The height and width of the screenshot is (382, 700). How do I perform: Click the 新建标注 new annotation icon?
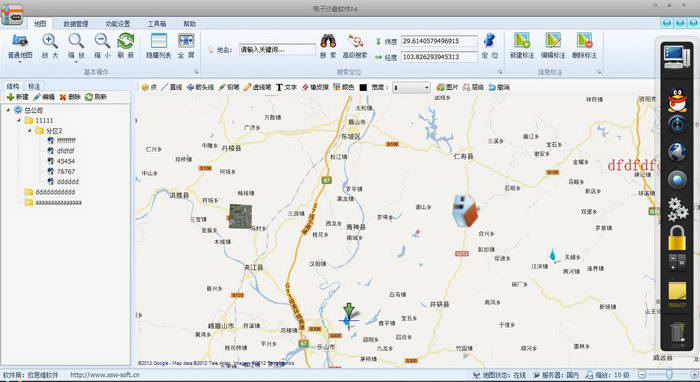click(x=521, y=41)
